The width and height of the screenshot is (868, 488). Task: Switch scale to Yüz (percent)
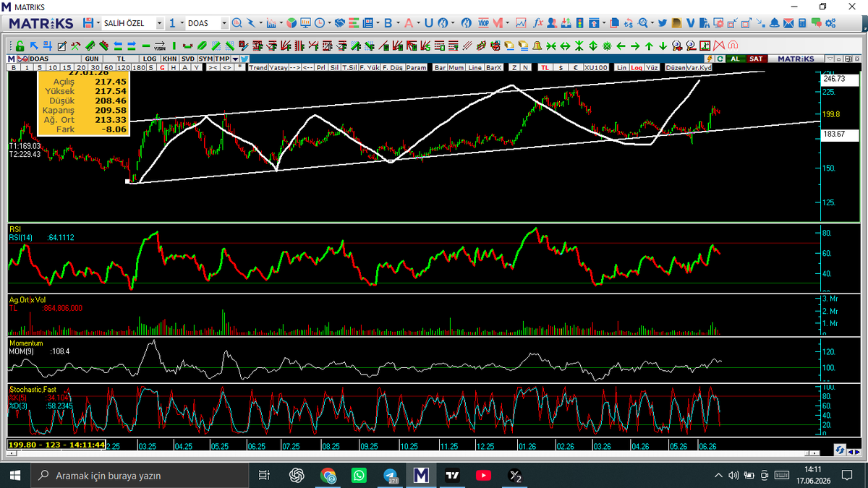(x=652, y=67)
